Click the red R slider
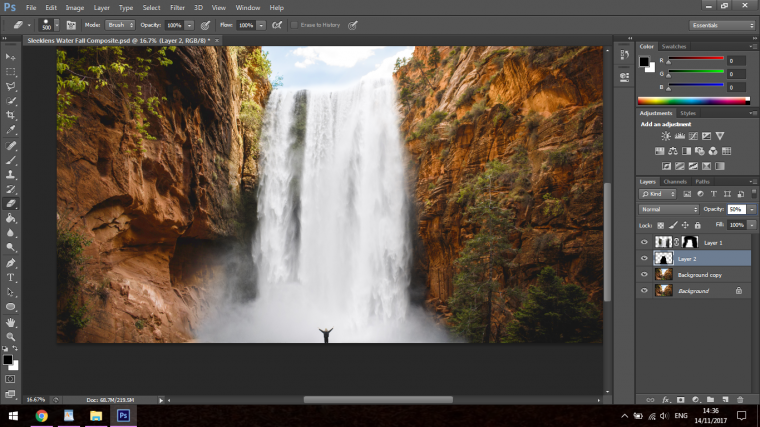The height and width of the screenshot is (427, 760). [696, 60]
